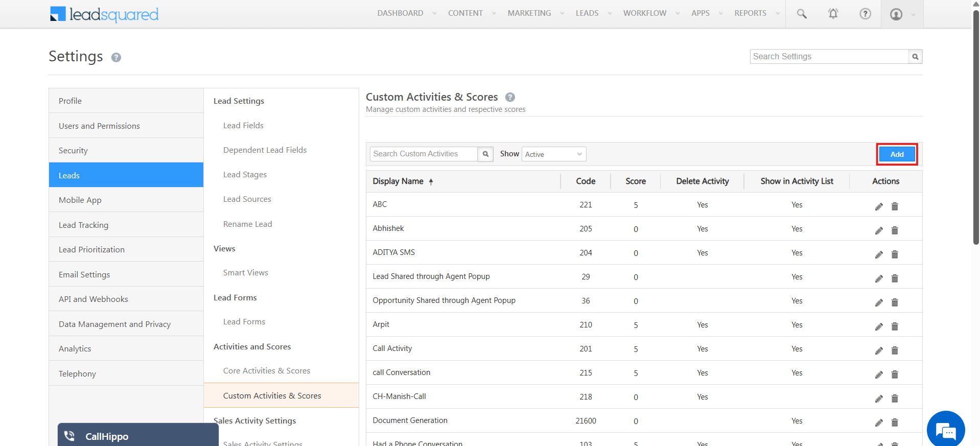The height and width of the screenshot is (446, 980).
Task: Click the Search Settings magnifier button
Action: (x=915, y=57)
